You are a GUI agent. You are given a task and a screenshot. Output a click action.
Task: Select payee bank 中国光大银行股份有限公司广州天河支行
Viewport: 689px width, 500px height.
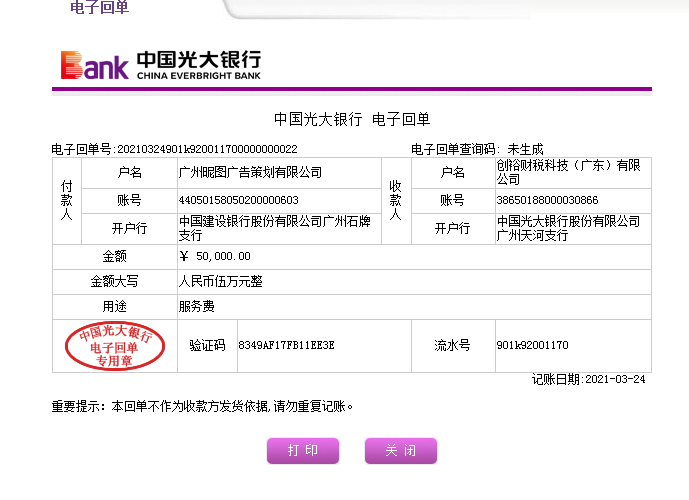[x=568, y=228]
